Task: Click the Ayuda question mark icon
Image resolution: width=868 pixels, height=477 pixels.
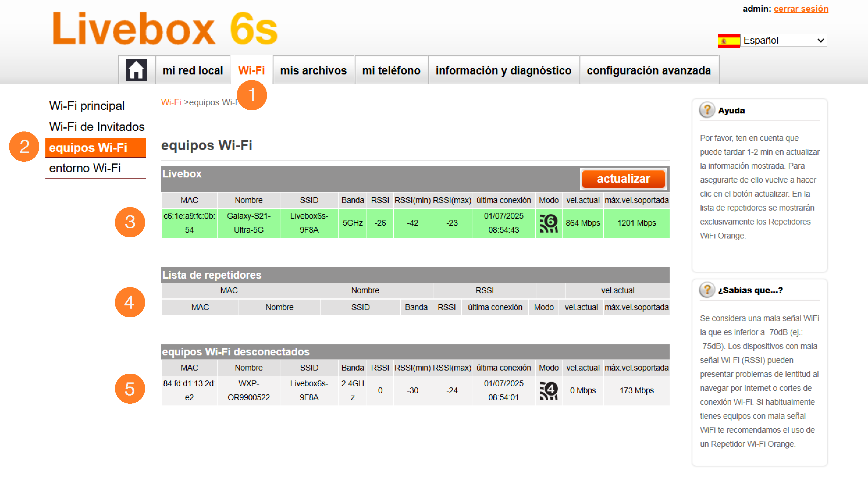Action: (x=707, y=110)
